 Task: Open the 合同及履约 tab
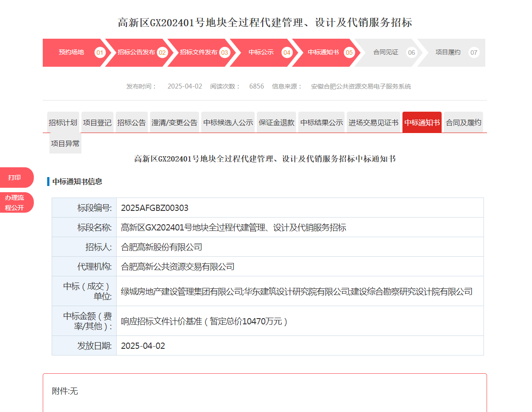tap(463, 122)
